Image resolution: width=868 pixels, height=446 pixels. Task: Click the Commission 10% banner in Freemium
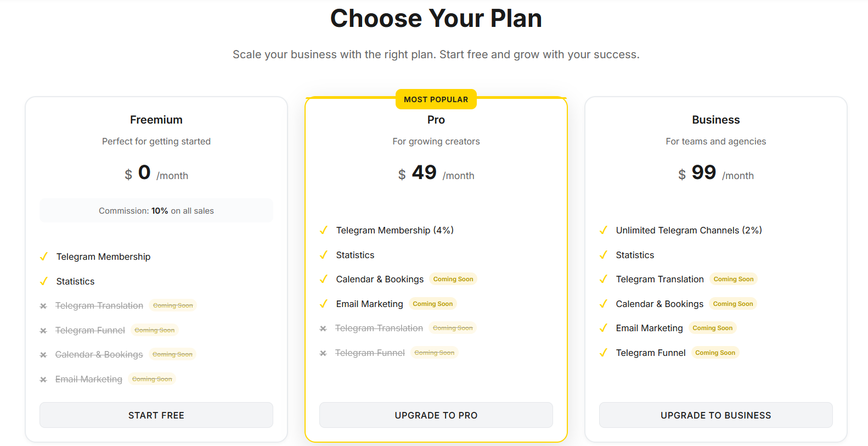coord(156,210)
